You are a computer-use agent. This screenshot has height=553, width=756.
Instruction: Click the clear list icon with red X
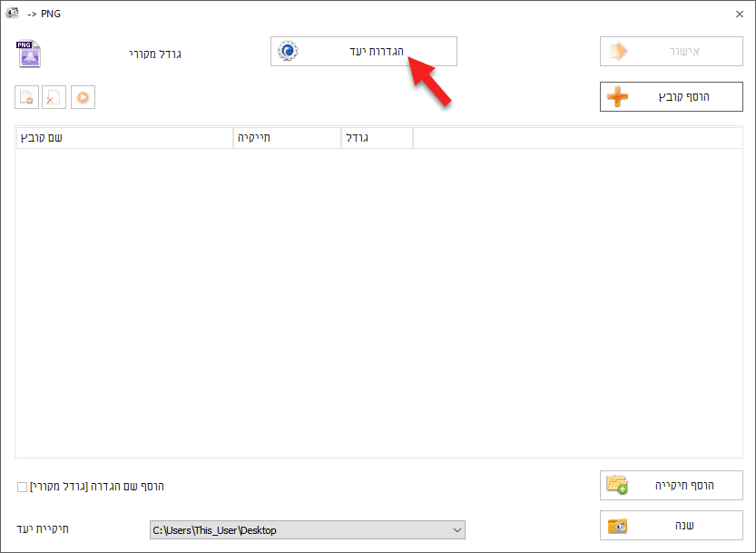(x=54, y=97)
